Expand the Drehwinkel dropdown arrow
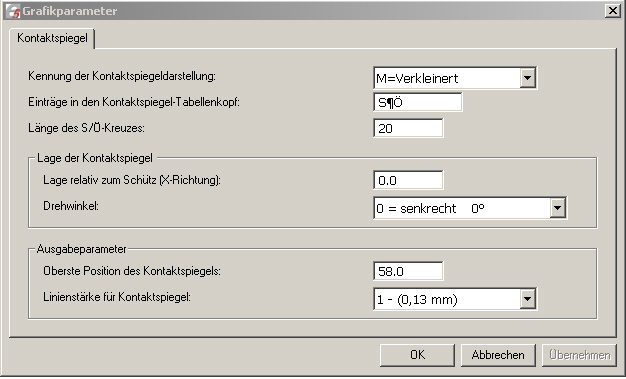 (x=557, y=208)
